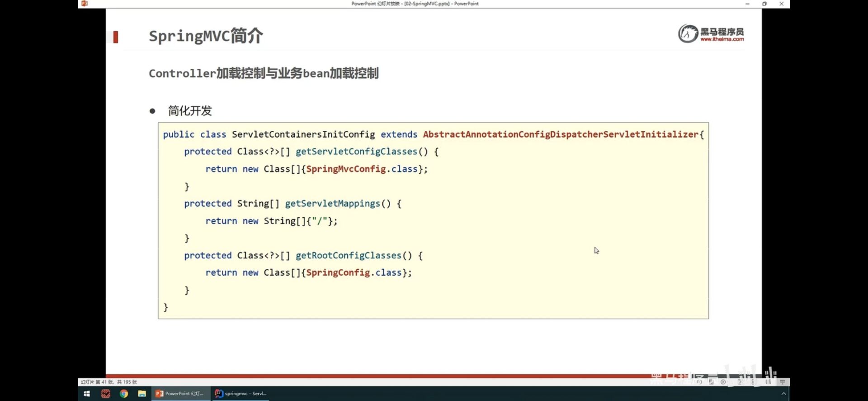Screen dimensions: 868x401
Task: Open the red clock app on taskbar
Action: click(x=106, y=394)
